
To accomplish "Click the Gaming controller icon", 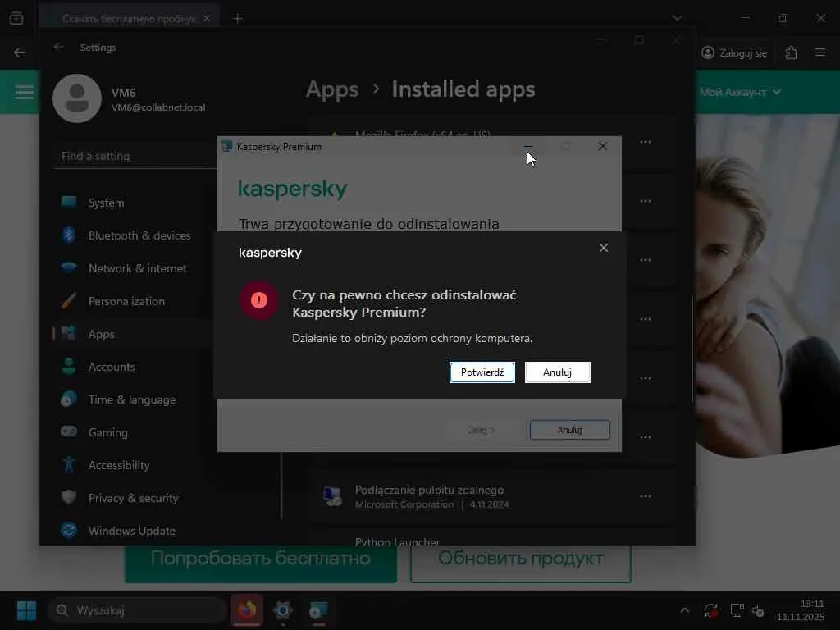I will (x=69, y=431).
